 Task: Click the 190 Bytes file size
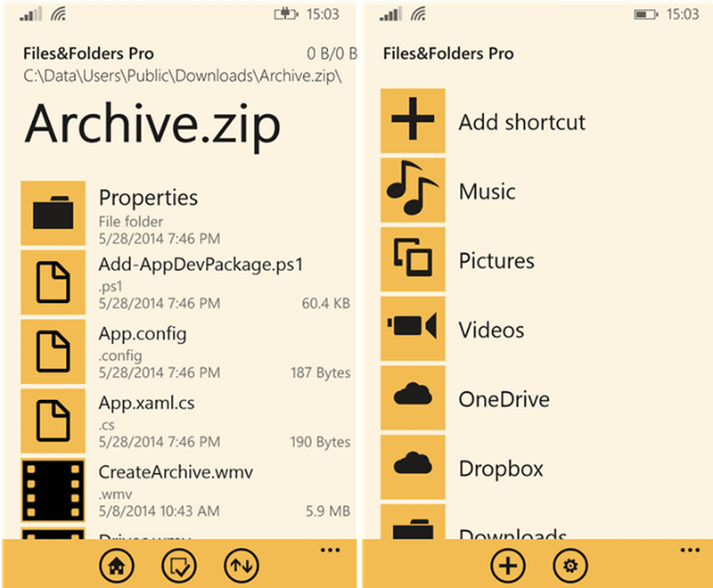click(321, 442)
